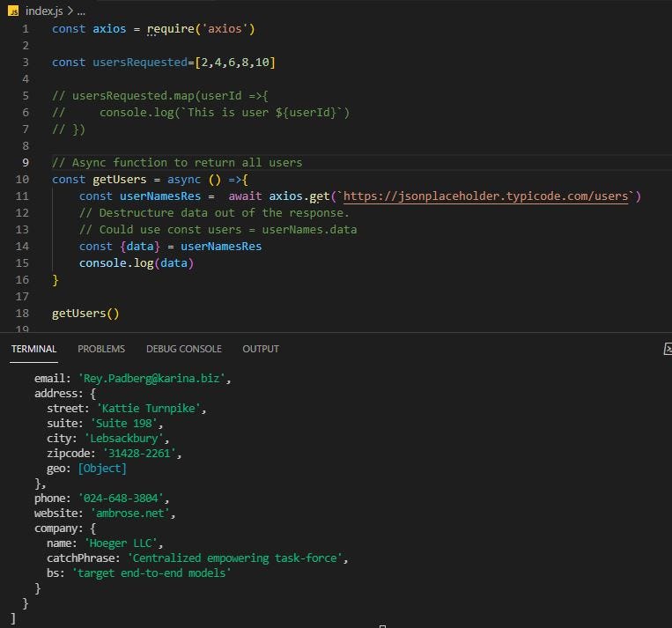
Task: Click the catchPhrase 'Centralized empowering task-force'
Action: (235, 558)
